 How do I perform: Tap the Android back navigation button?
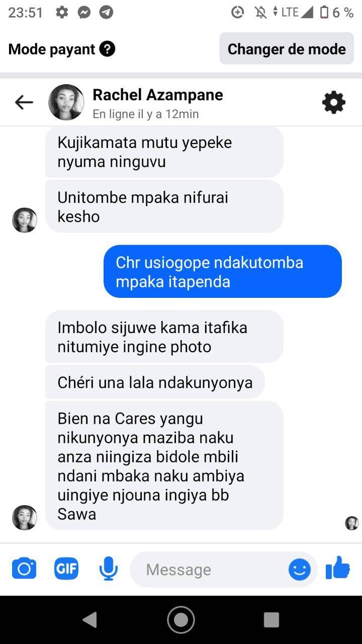point(89,619)
